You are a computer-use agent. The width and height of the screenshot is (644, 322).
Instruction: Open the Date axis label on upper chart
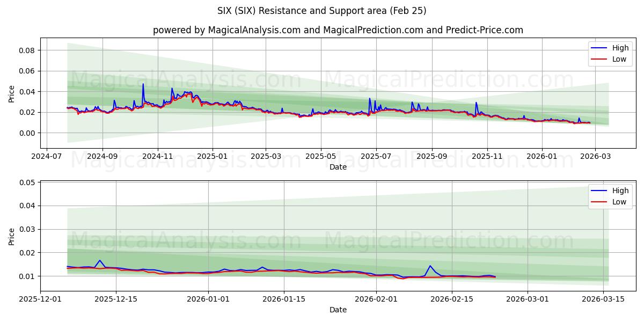click(x=338, y=167)
